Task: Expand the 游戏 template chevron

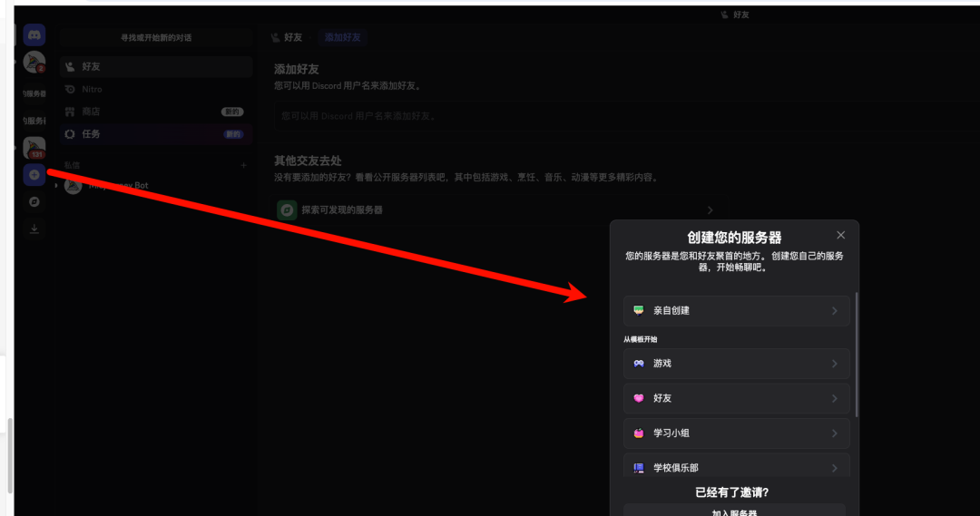Action: point(835,364)
